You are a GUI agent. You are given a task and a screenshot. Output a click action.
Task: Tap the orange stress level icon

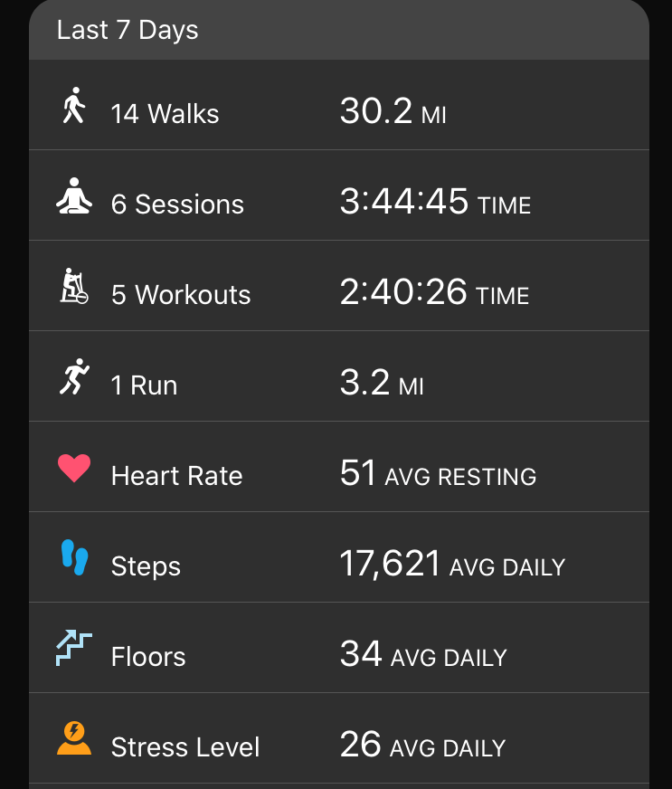(74, 738)
